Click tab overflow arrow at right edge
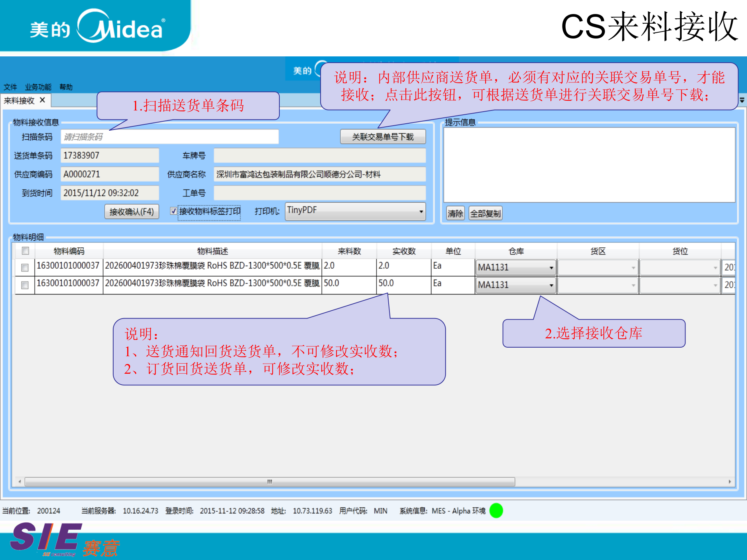The width and height of the screenshot is (747, 560). 742,100
